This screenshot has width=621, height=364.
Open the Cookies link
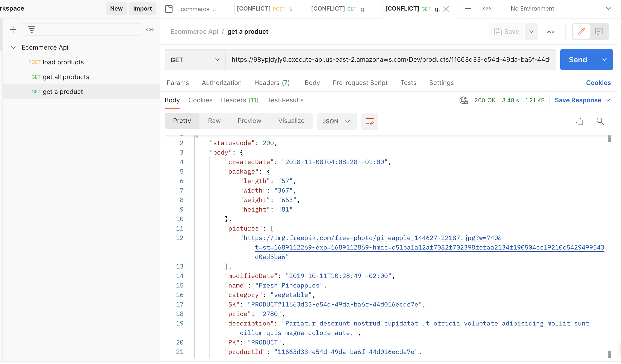(x=598, y=83)
